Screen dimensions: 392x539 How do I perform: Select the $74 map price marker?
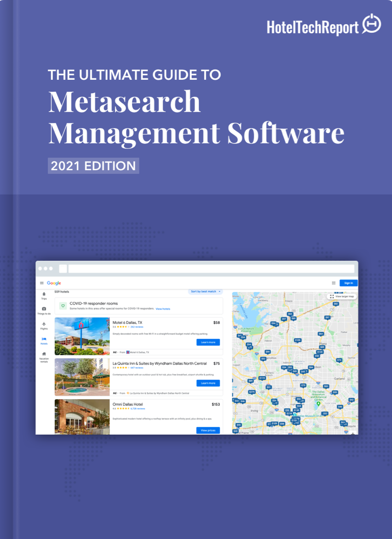(x=339, y=360)
